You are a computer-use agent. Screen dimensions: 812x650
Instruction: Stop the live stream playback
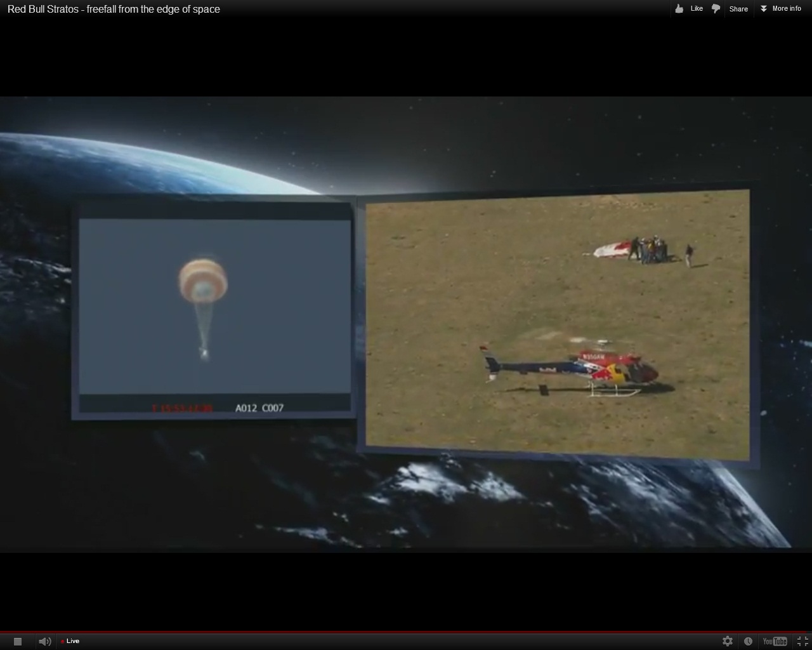pos(18,642)
